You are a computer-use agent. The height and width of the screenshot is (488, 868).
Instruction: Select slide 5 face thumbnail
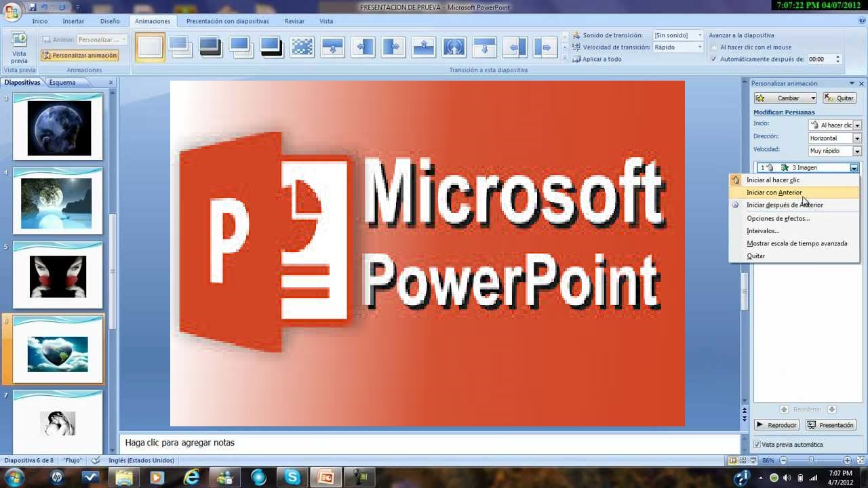[58, 277]
